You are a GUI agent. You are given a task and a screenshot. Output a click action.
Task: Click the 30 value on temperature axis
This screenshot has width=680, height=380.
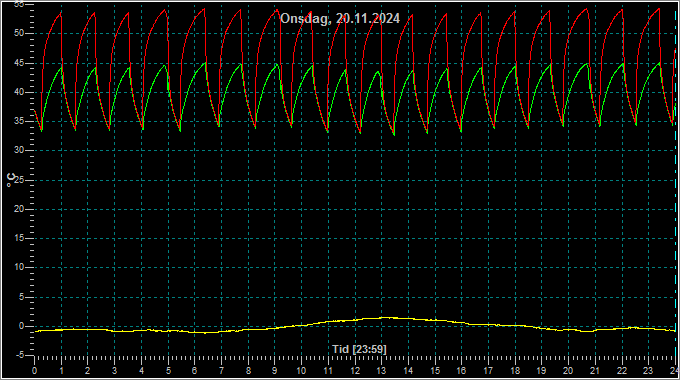click(19, 151)
